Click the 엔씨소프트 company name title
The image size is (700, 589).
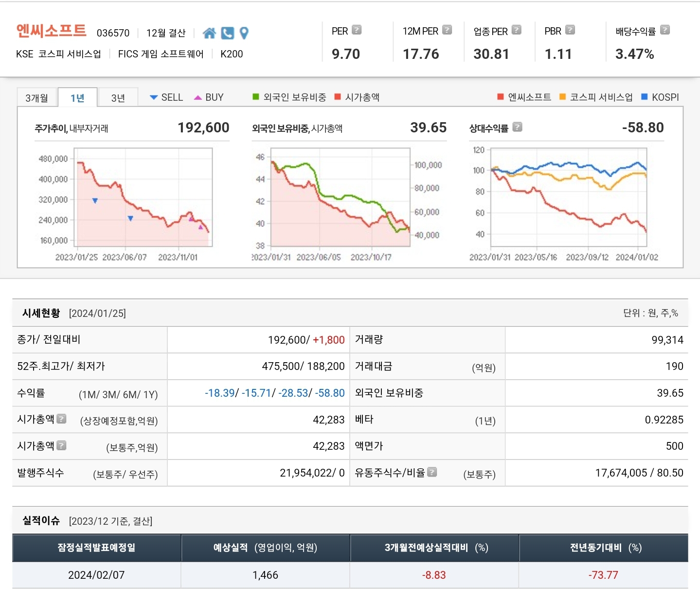(x=51, y=31)
